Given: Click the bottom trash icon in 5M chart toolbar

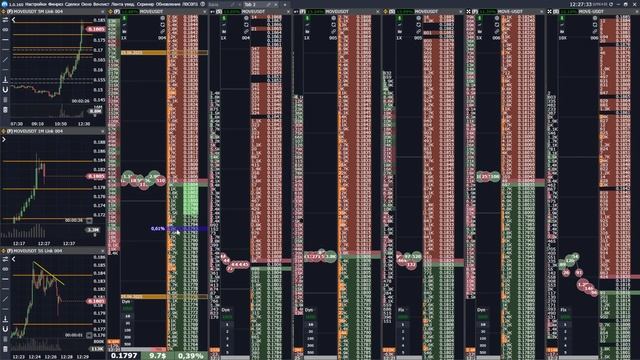Looking at the screenshot, I should tap(5, 110).
